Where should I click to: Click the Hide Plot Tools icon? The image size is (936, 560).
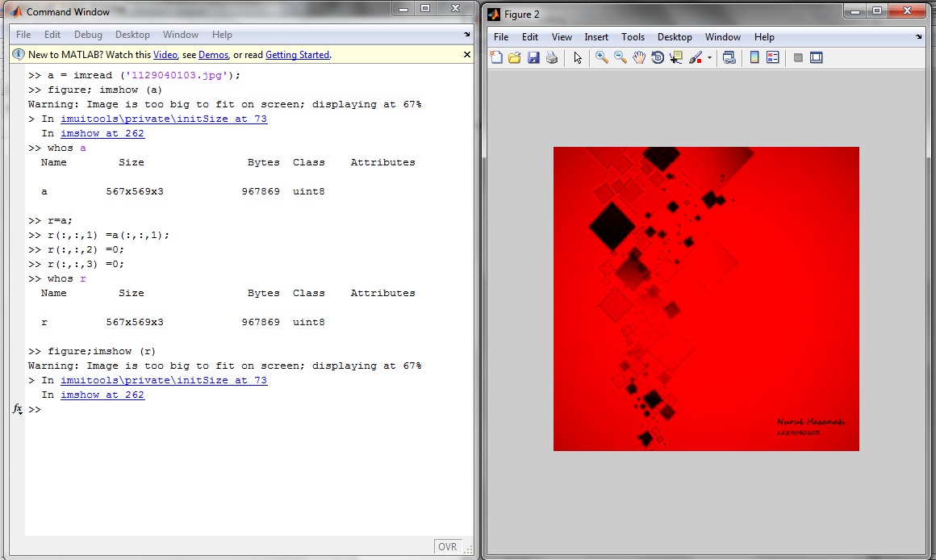point(798,57)
